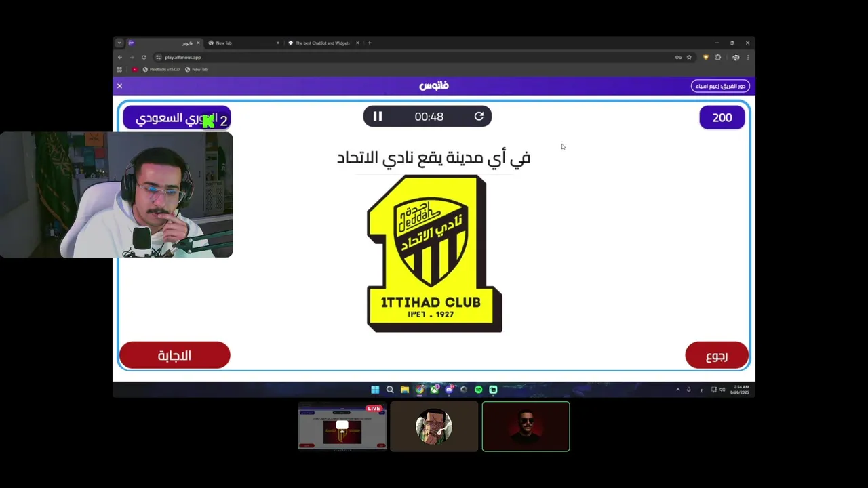Click the الدوري السعودي category label

(x=177, y=119)
